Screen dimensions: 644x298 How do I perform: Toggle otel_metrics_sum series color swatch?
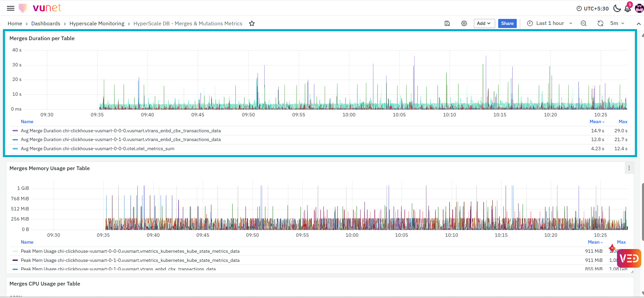(x=15, y=148)
